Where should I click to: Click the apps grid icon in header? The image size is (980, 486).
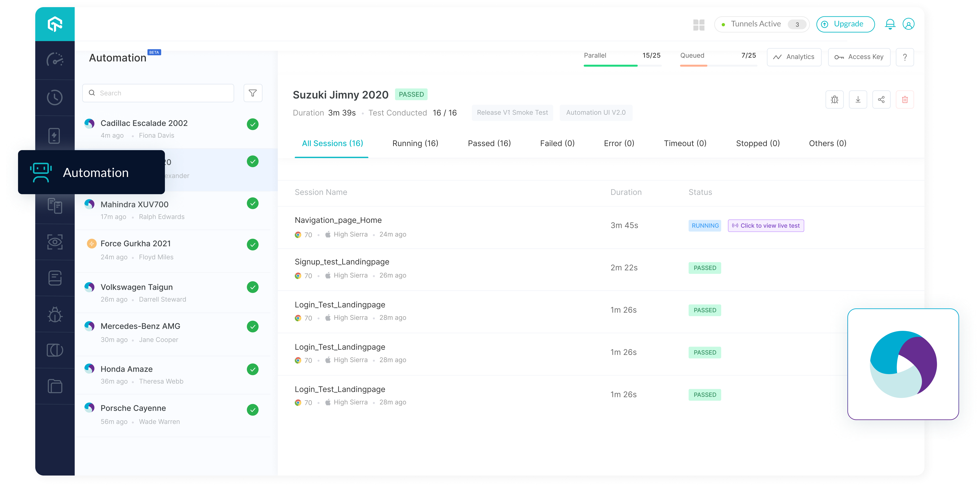point(699,25)
